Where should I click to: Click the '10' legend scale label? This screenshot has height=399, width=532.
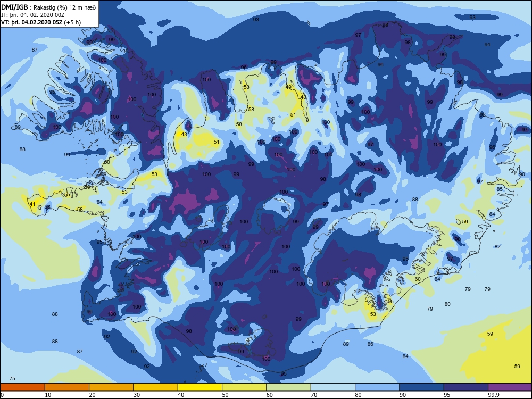[48, 395]
